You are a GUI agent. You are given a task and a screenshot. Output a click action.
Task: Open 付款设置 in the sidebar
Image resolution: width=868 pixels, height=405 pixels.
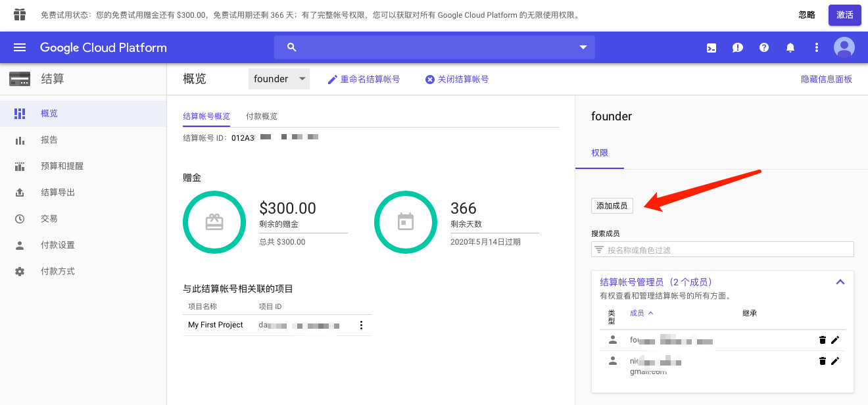coord(83,245)
